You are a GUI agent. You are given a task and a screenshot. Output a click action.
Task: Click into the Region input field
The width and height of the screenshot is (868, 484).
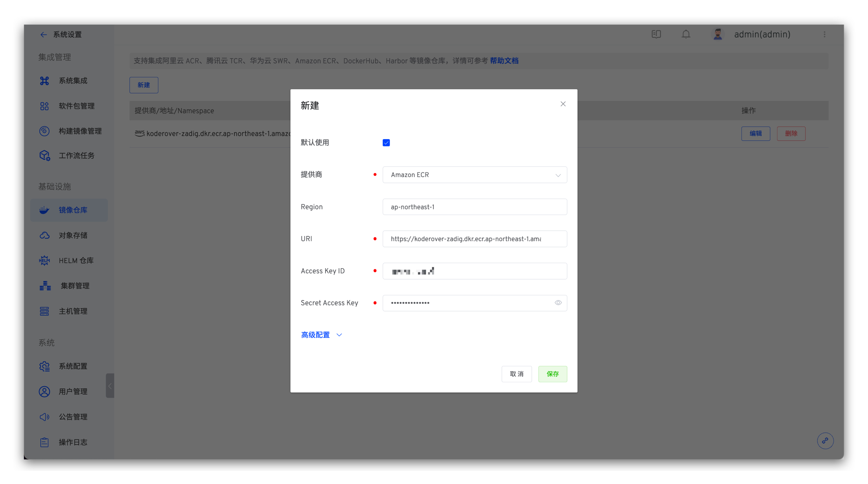474,207
